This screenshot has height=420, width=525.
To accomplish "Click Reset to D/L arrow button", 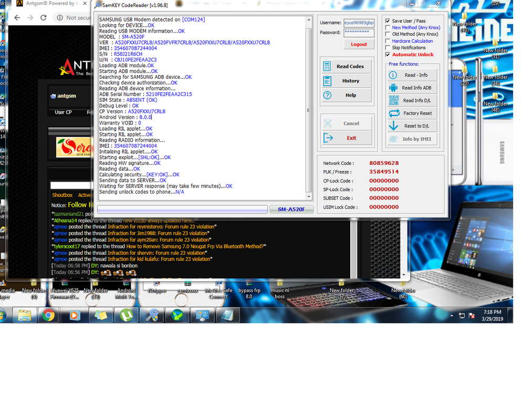I will (412, 126).
